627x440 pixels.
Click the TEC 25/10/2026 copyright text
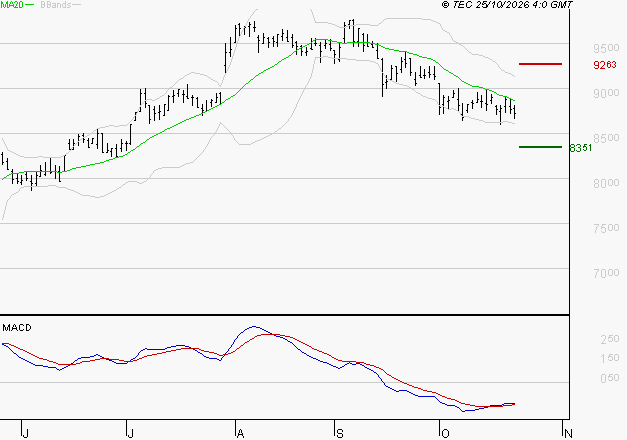coord(507,5)
